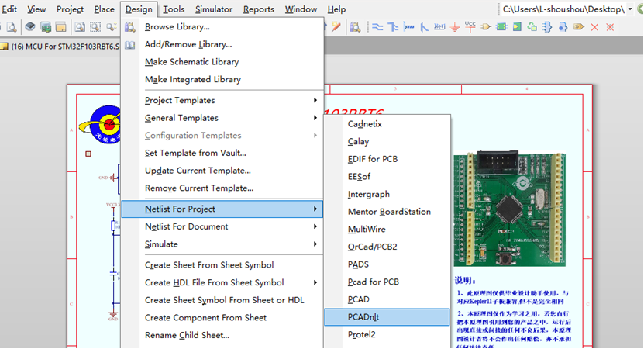The image size is (644, 349).
Task: Click Create Sheet From Sheet Symbol
Action: [209, 265]
